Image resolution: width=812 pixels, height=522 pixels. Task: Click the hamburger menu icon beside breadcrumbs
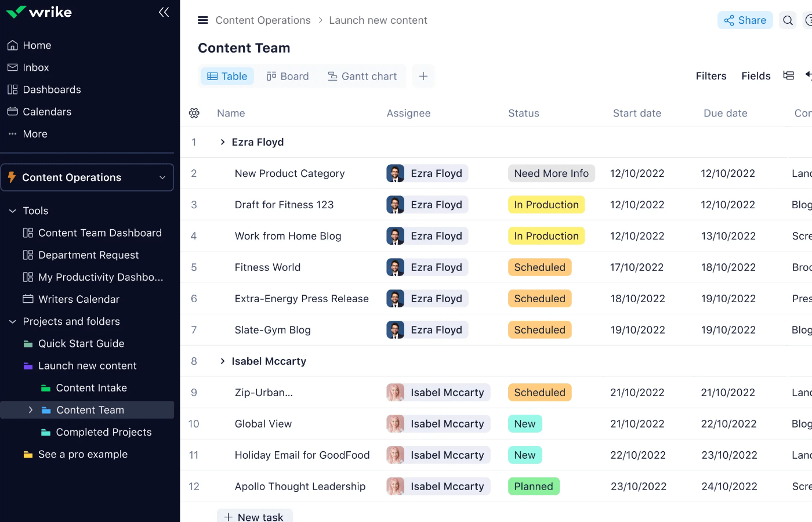click(x=203, y=20)
